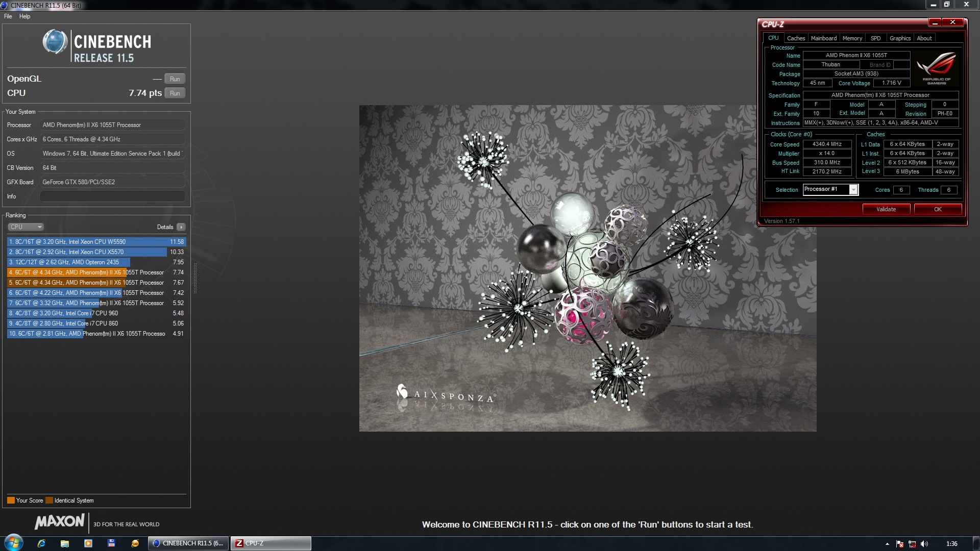Run the OpenGL benchmark test
Image resolution: width=980 pixels, height=551 pixels.
175,79
